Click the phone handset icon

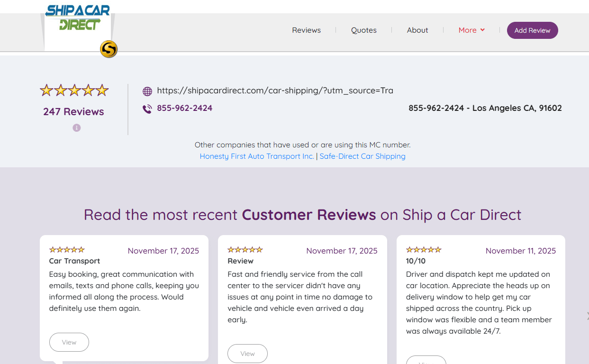[x=146, y=108]
